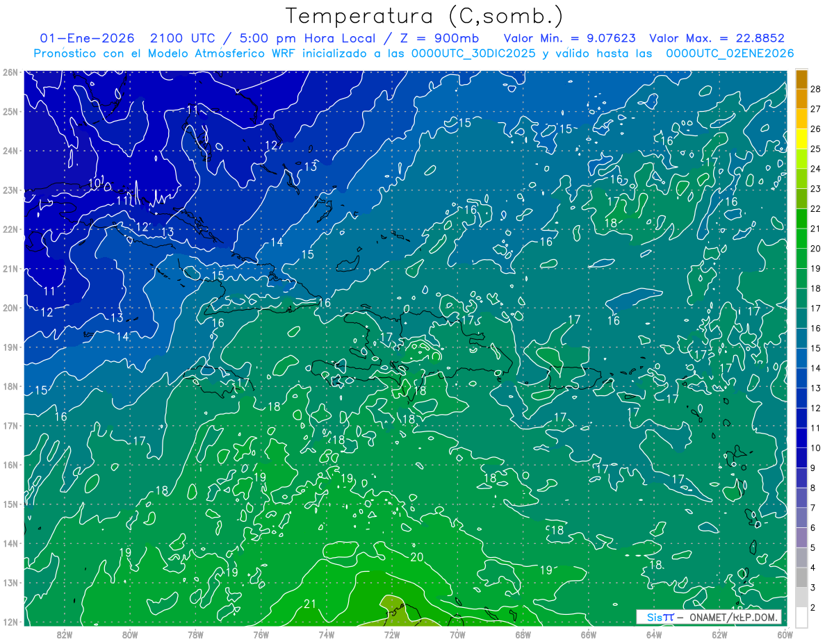Click the 25N latitude axis label
This screenshot has width=834, height=644.
10,111
